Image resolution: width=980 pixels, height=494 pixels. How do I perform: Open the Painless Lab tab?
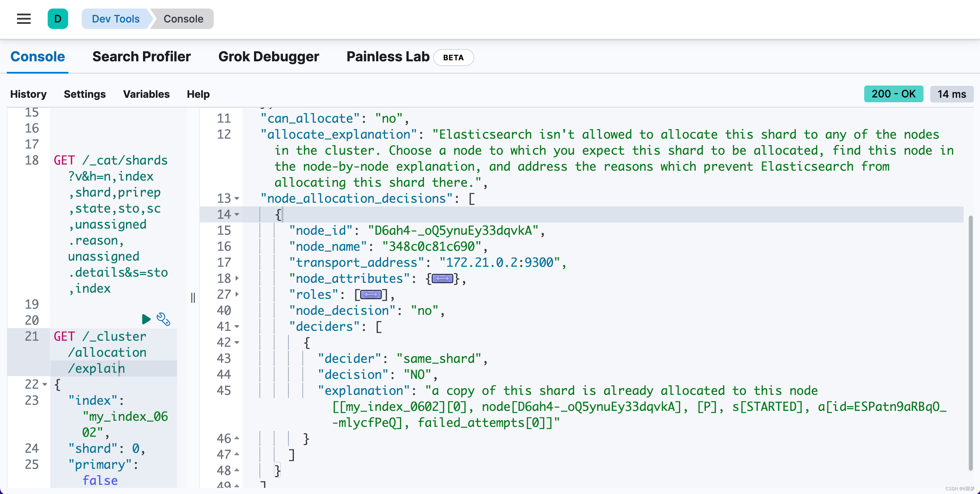388,57
